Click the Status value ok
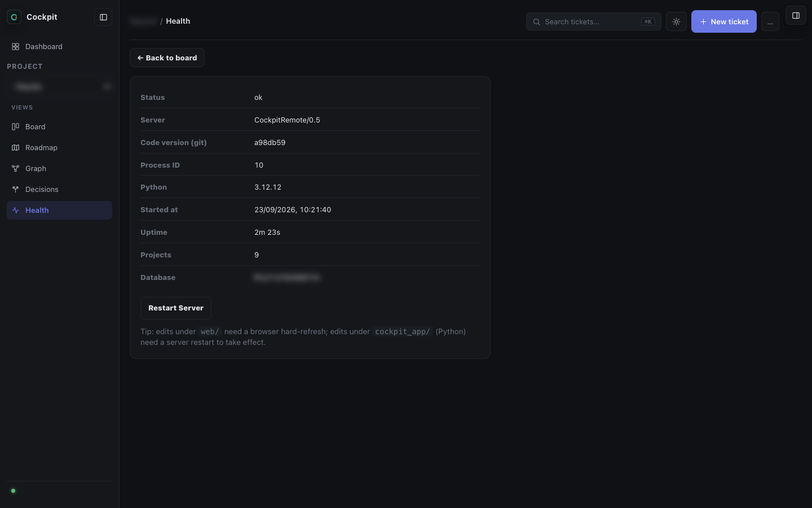This screenshot has width=812, height=508. (258, 97)
